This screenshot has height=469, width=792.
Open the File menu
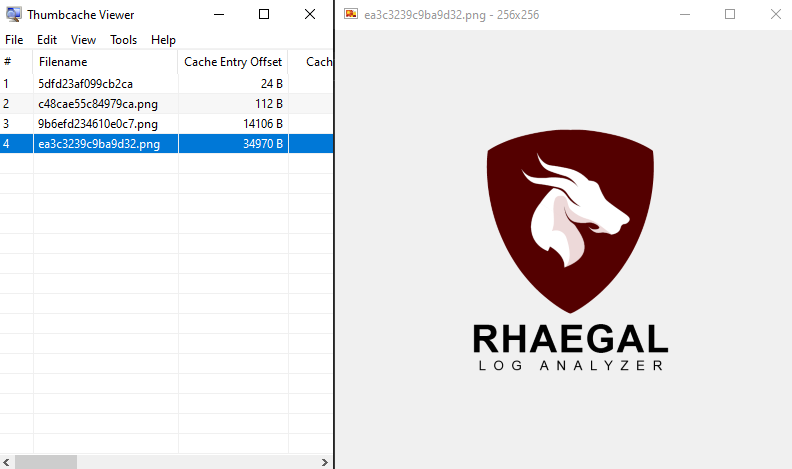[x=14, y=40]
